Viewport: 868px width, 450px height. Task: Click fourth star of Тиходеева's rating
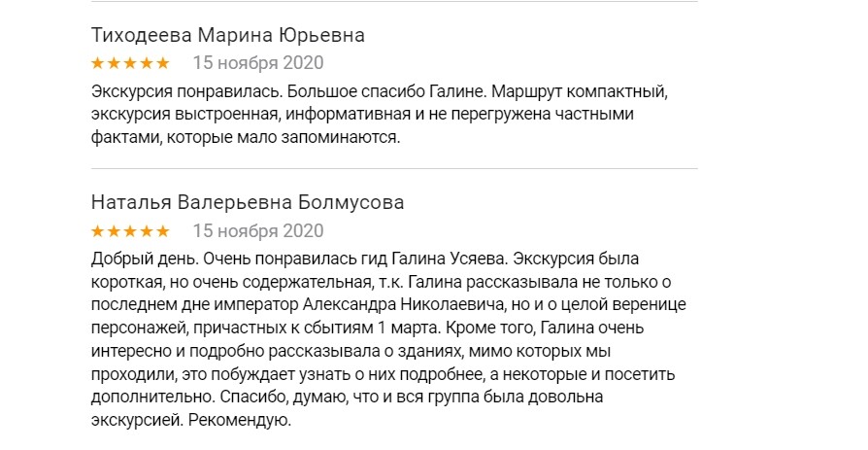(x=147, y=64)
